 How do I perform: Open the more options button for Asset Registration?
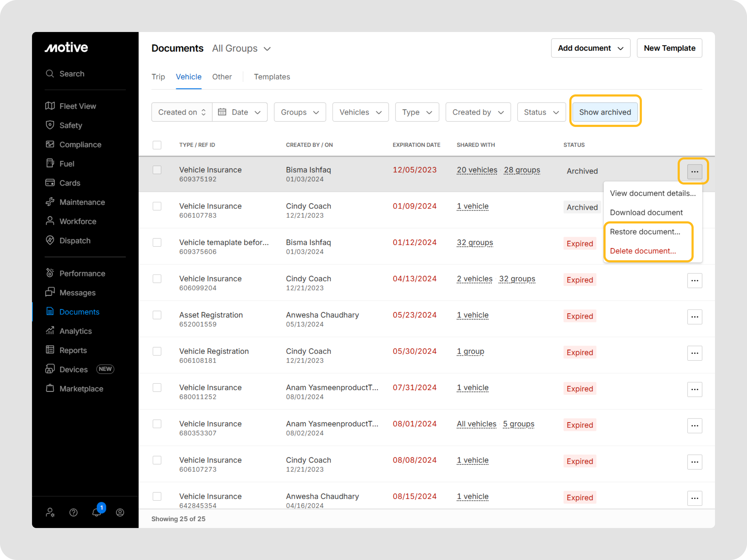694,317
